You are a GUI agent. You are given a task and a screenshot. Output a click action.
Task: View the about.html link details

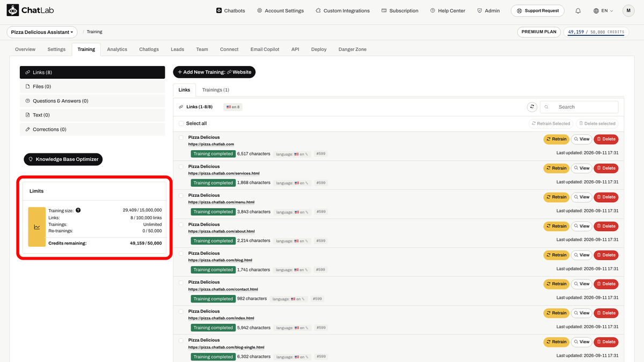[581, 226]
